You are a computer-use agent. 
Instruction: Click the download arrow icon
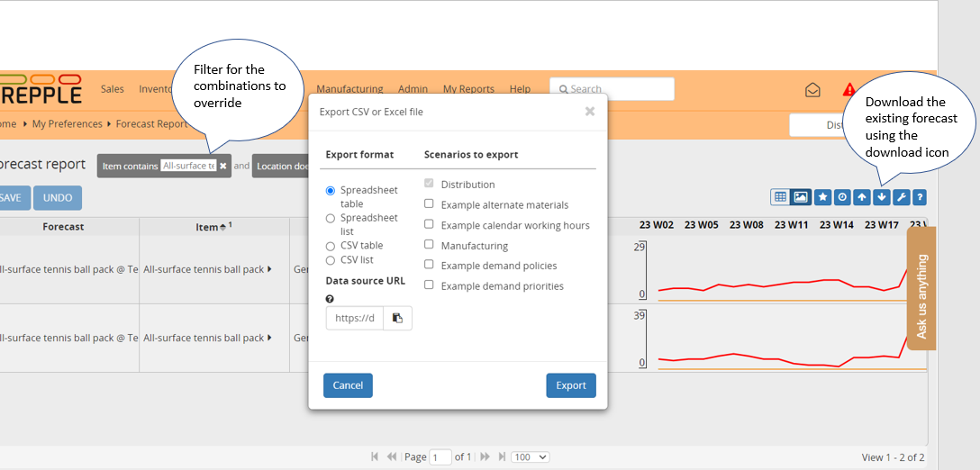coord(881,197)
